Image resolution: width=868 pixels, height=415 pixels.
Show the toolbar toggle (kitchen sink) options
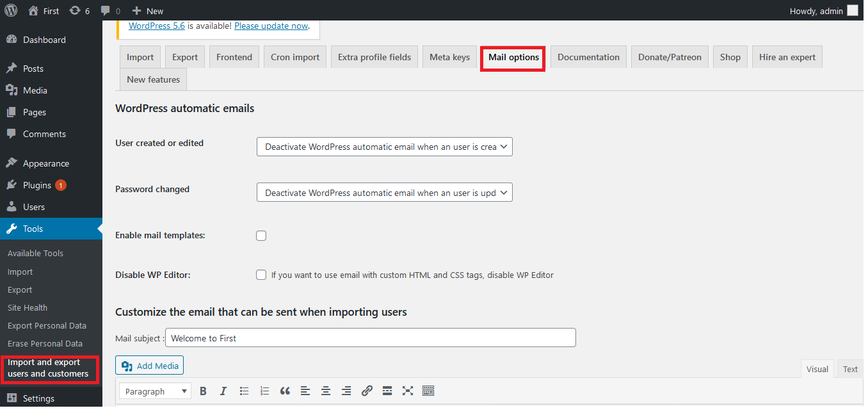(x=428, y=391)
